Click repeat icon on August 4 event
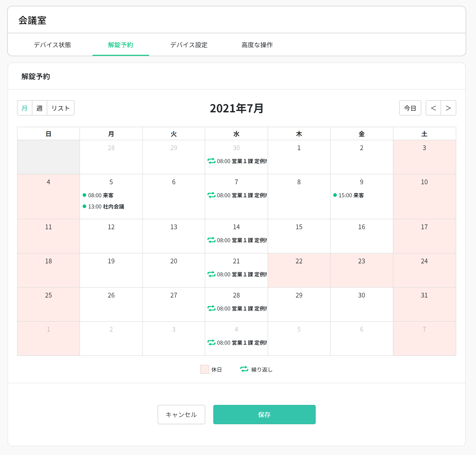The image size is (476, 455). (x=211, y=343)
